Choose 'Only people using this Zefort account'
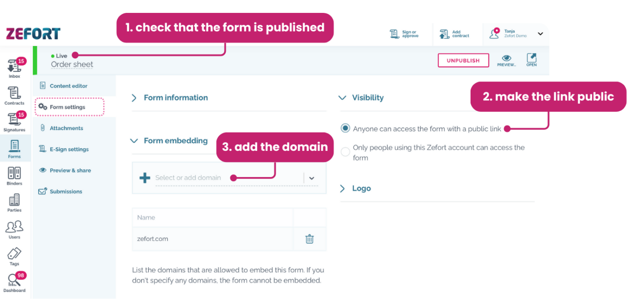This screenshot has width=644, height=306. pos(345,151)
